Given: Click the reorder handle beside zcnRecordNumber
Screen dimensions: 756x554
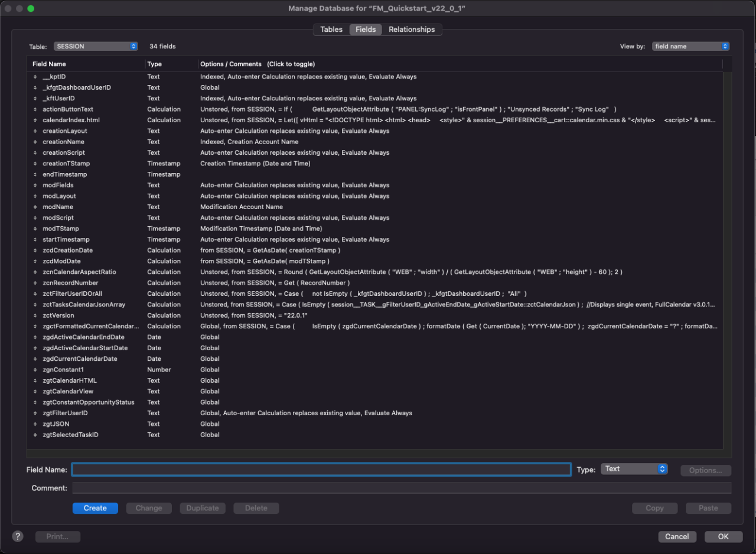Looking at the screenshot, I should (x=35, y=283).
